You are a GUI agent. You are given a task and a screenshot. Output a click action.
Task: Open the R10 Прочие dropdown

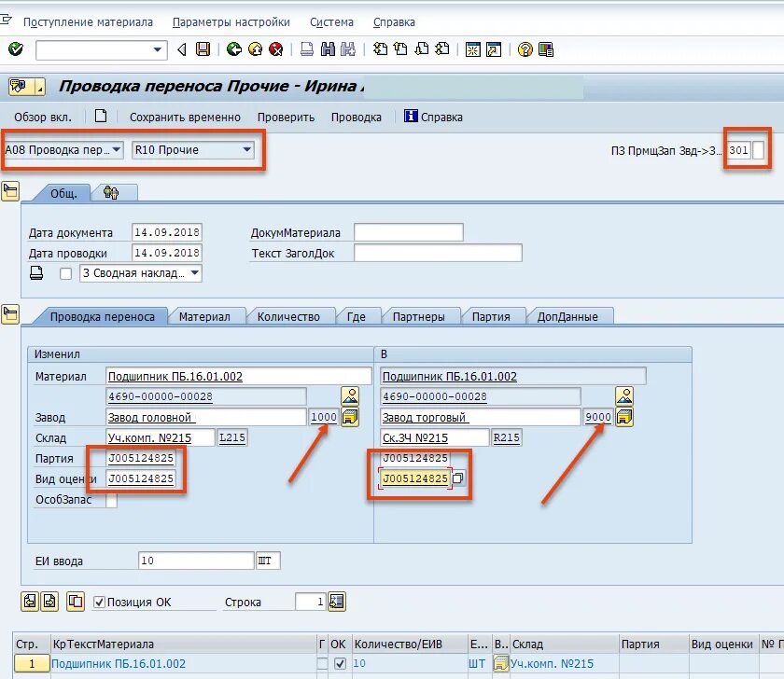pyautogui.click(x=248, y=150)
